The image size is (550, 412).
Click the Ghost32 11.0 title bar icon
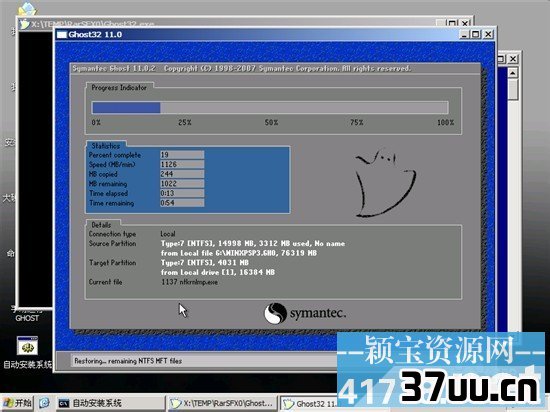click(x=62, y=35)
